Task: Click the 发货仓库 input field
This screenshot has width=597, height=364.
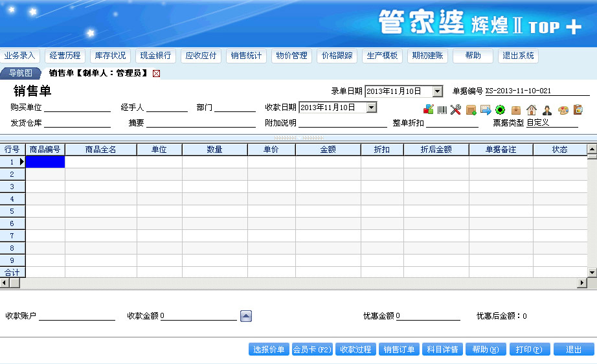Action: 77,123
